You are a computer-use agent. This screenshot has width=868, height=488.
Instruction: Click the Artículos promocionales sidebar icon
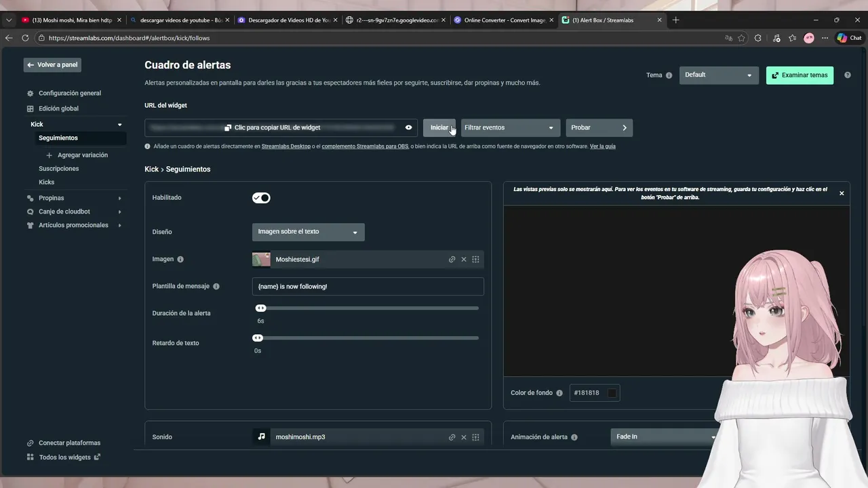(30, 226)
